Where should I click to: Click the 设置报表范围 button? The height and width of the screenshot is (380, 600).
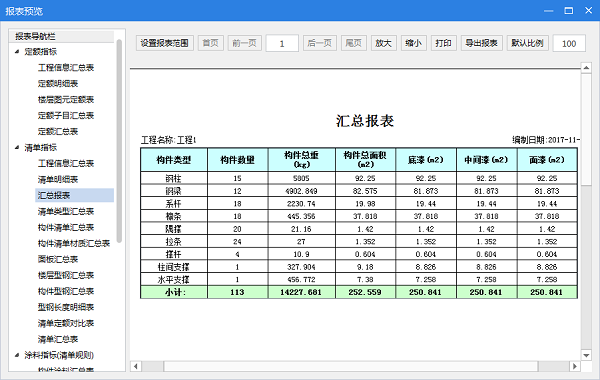[x=165, y=43]
